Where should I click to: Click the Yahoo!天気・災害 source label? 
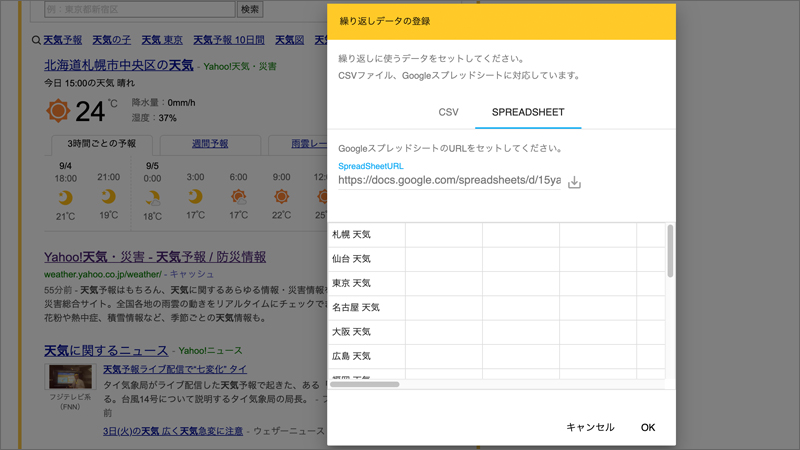(x=240, y=66)
